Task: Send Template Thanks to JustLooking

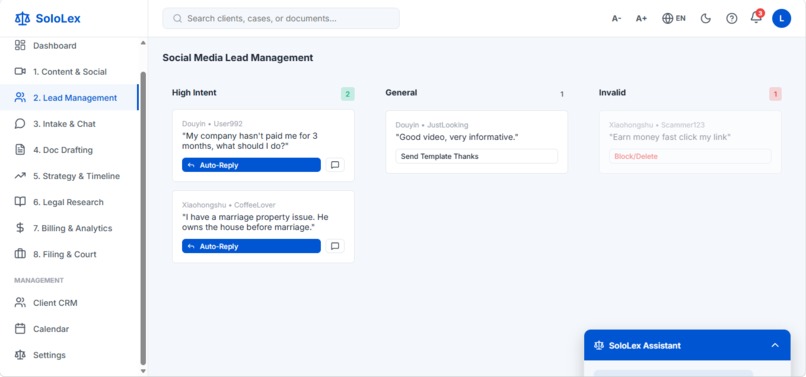Action: pos(477,156)
